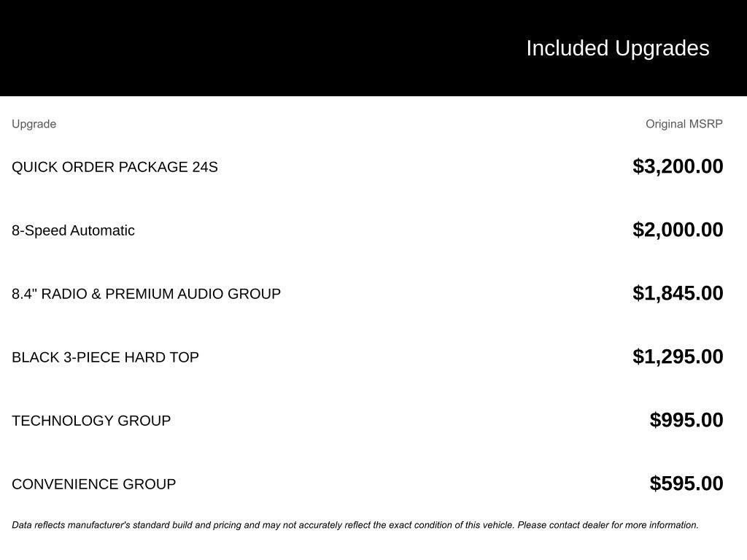
Task: Select the Upgrade column header
Action: (34, 124)
